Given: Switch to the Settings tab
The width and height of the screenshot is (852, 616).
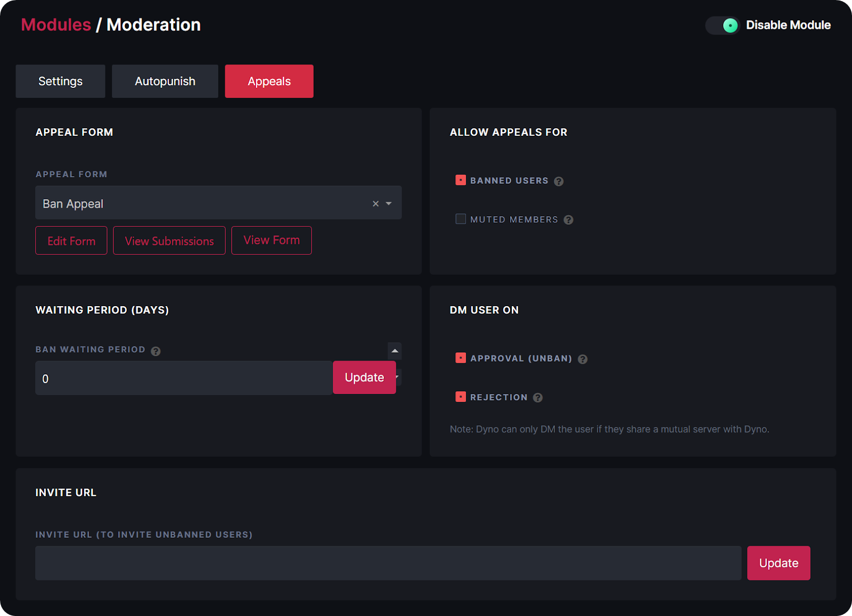Looking at the screenshot, I should [60, 81].
